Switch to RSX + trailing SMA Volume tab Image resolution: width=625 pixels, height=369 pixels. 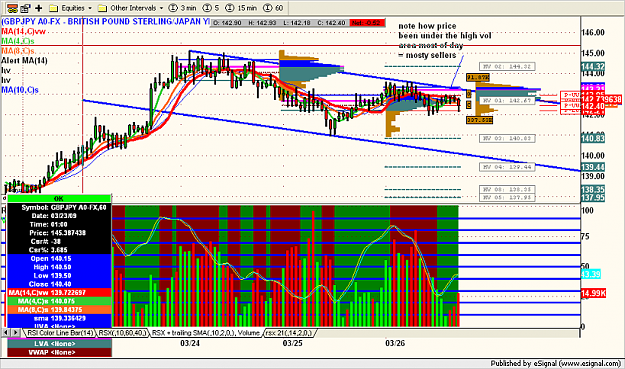coord(206,333)
